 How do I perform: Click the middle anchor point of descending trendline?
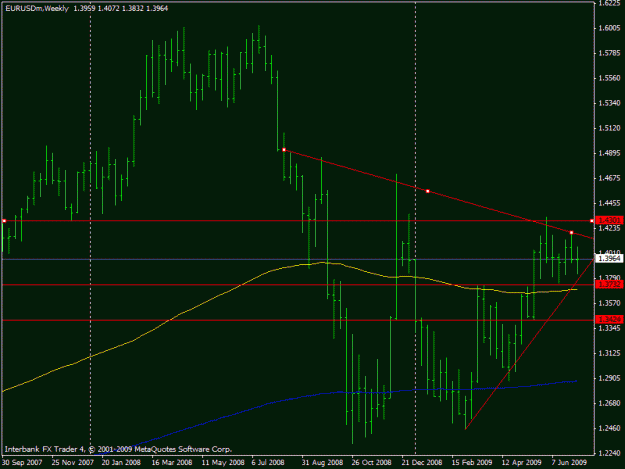[x=428, y=191]
